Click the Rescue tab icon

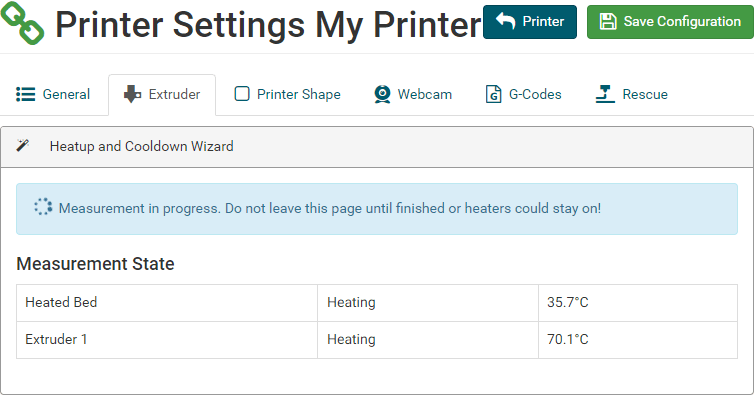tap(605, 94)
